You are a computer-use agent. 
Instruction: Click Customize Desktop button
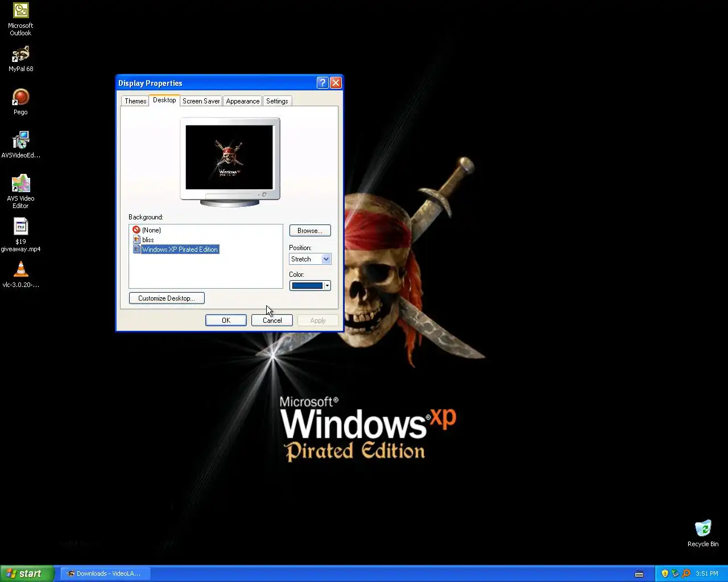[167, 298]
